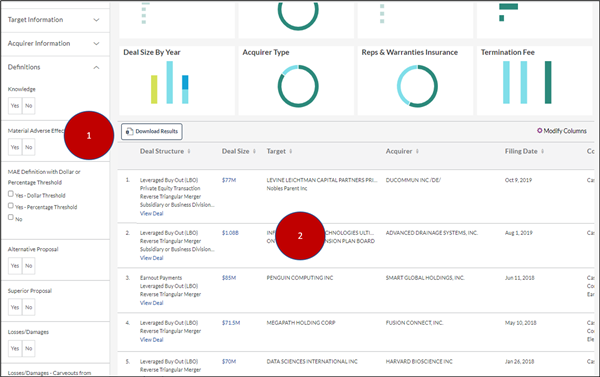Click target 'DATA SCIENCES INTERNATIONAL INC'
Screen dimensions: 600x377
[312, 361]
